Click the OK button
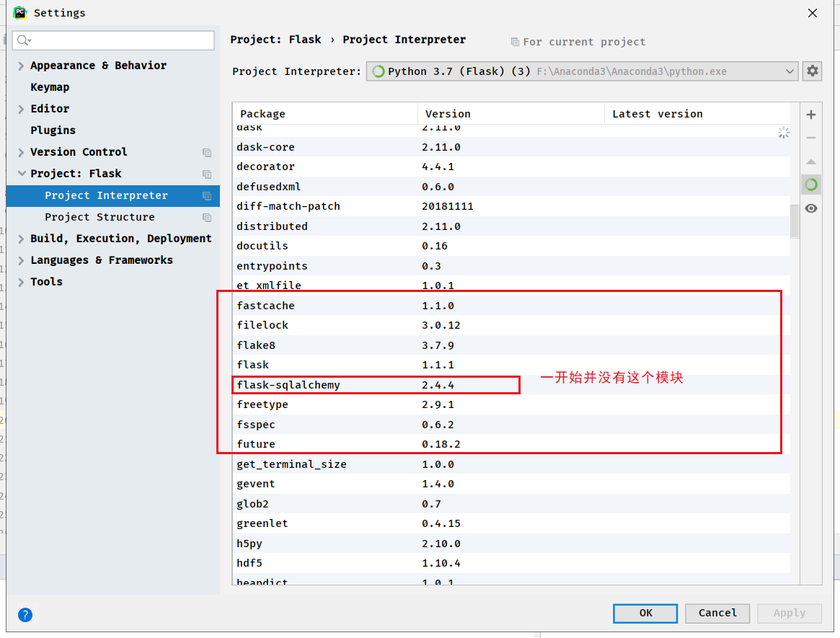 click(x=645, y=613)
